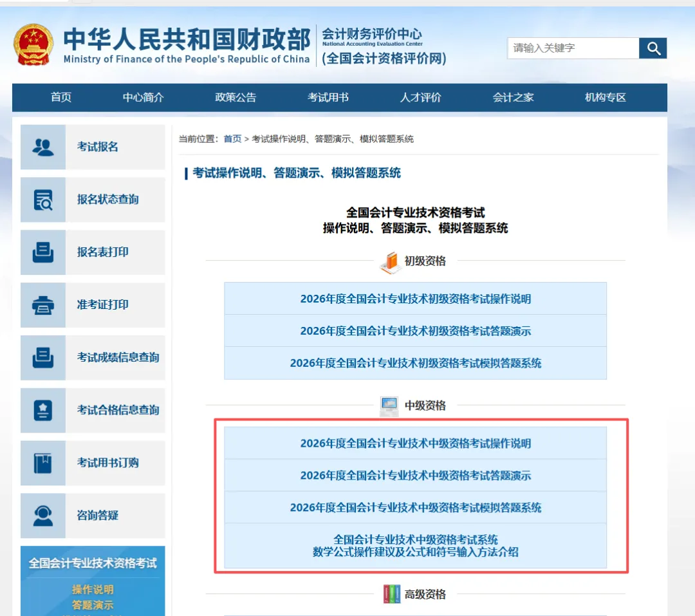
Task: Open the 考试用书 navigation tab
Action: coord(328,97)
